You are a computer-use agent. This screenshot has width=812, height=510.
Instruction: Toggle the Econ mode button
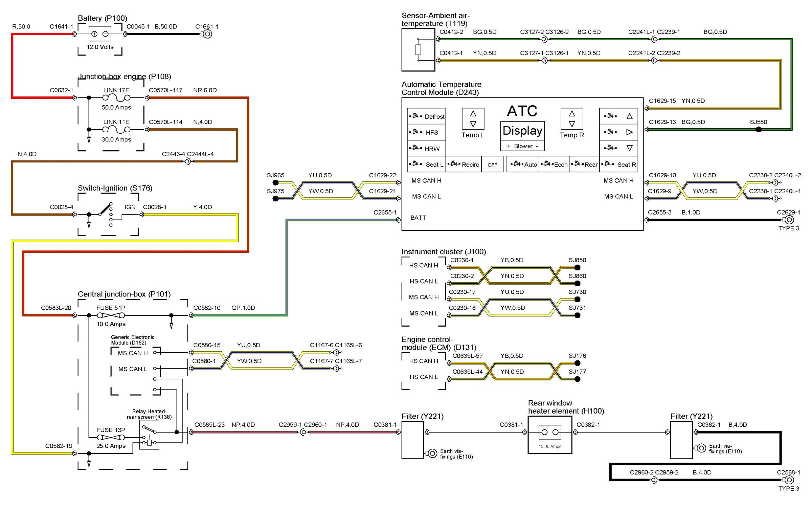click(554, 164)
